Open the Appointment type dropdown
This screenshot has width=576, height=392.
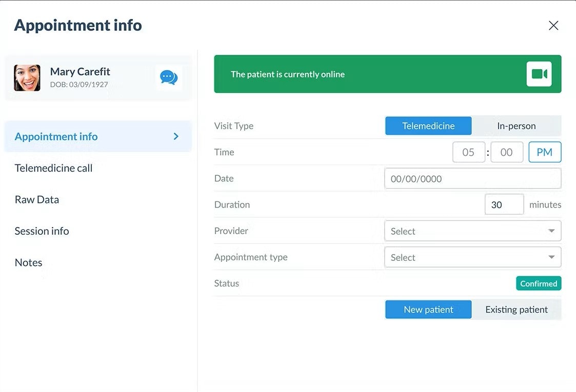pyautogui.click(x=472, y=257)
